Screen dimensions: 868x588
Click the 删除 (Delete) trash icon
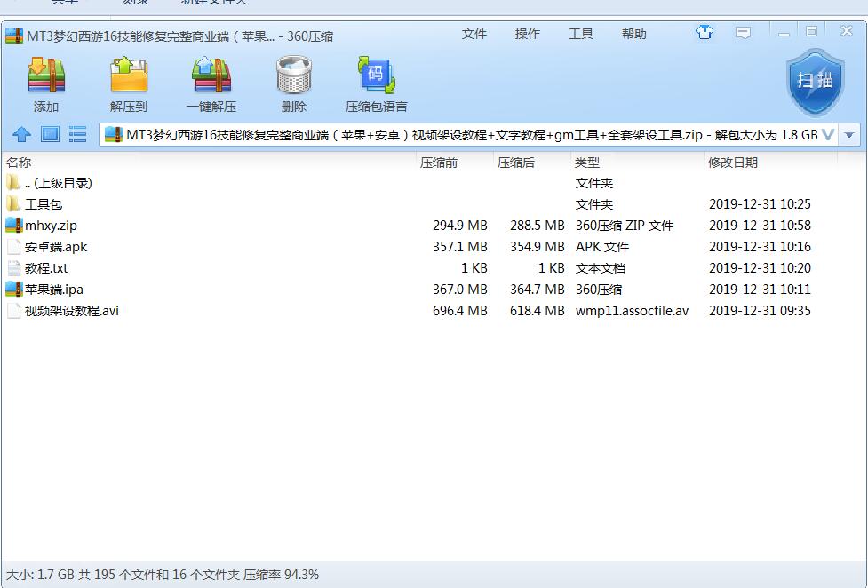point(294,77)
